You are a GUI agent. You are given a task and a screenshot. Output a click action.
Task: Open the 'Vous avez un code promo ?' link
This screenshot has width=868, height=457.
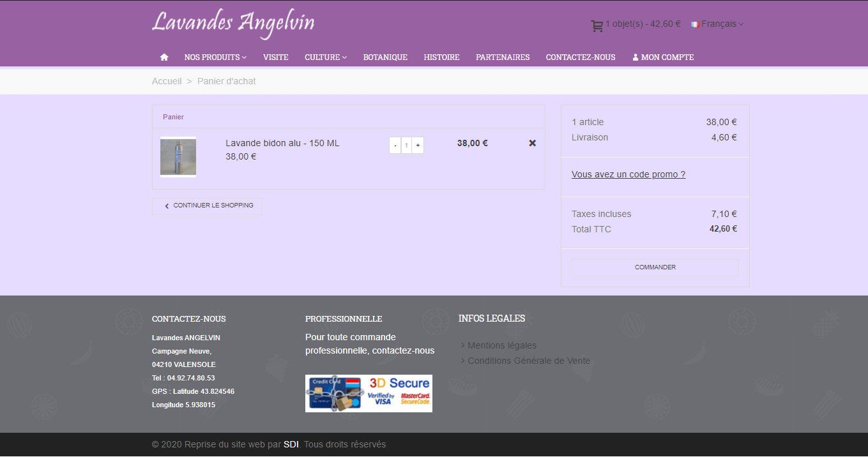pos(628,174)
